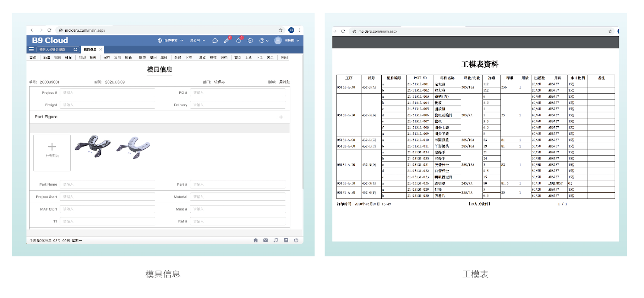Click the upload picture box
The width and height of the screenshot is (644, 298).
click(52, 153)
